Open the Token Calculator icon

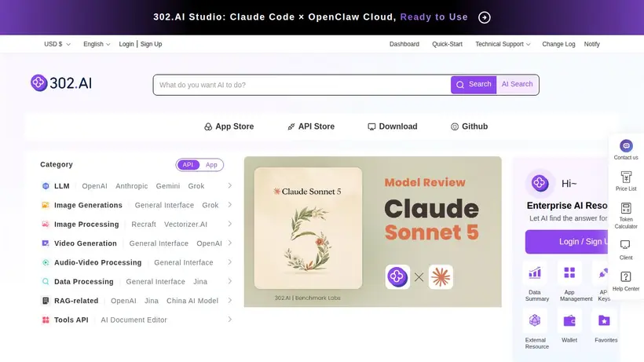coord(626,208)
